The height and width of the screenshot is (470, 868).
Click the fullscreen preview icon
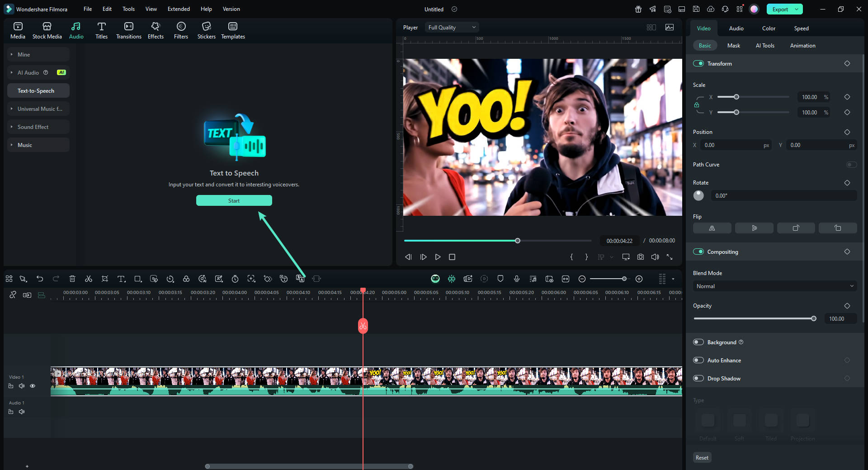(x=670, y=257)
